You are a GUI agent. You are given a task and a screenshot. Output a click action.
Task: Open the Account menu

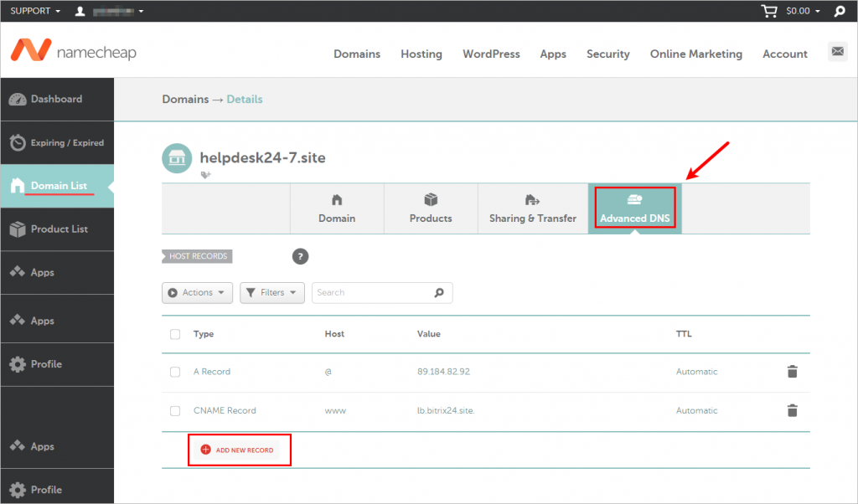785,54
